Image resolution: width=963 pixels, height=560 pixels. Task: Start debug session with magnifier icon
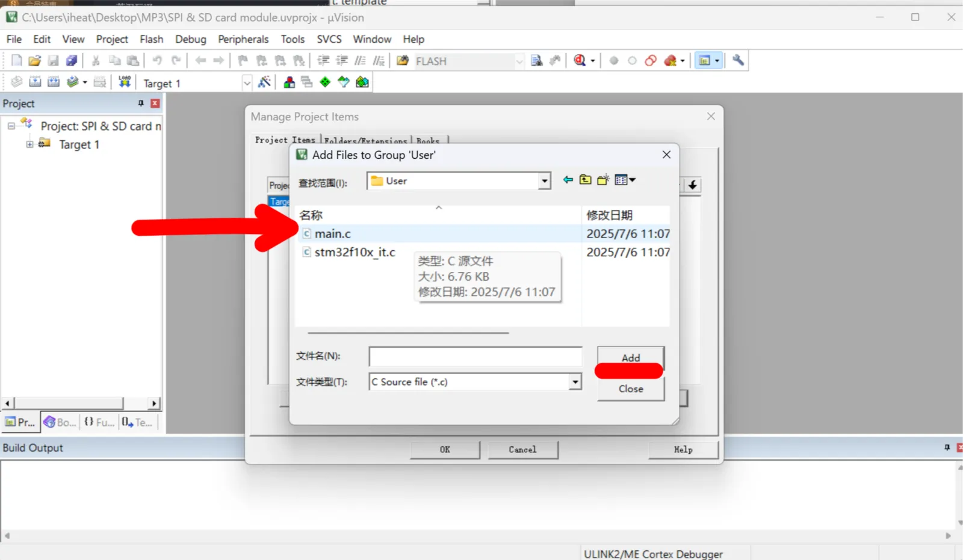tap(580, 60)
